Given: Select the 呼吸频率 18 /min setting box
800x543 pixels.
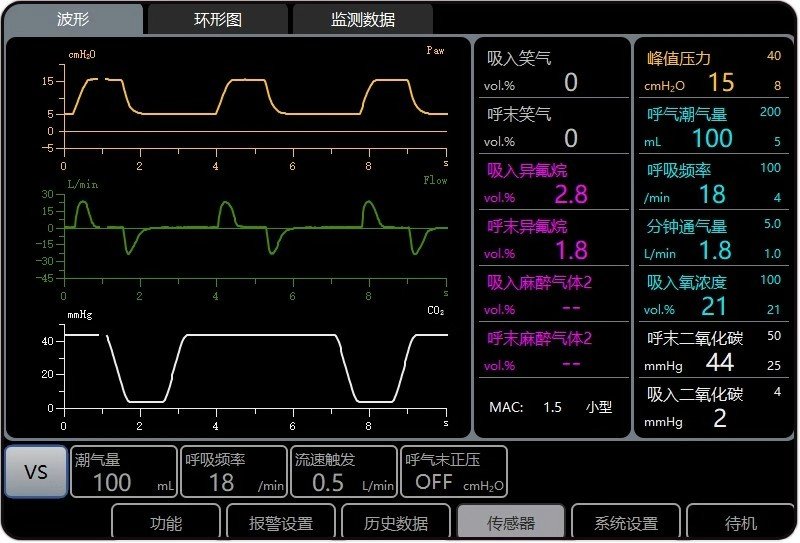Looking at the screenshot, I should (234, 472).
